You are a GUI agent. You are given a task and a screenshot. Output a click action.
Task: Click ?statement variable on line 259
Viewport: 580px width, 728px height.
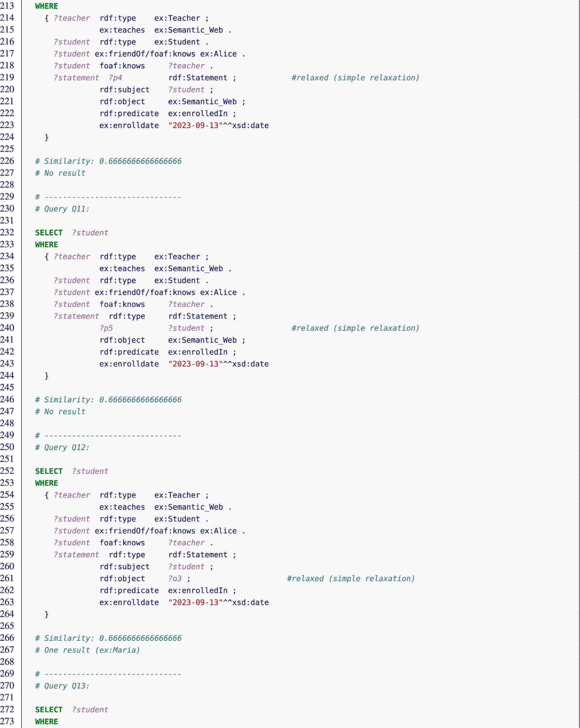[x=76, y=555]
